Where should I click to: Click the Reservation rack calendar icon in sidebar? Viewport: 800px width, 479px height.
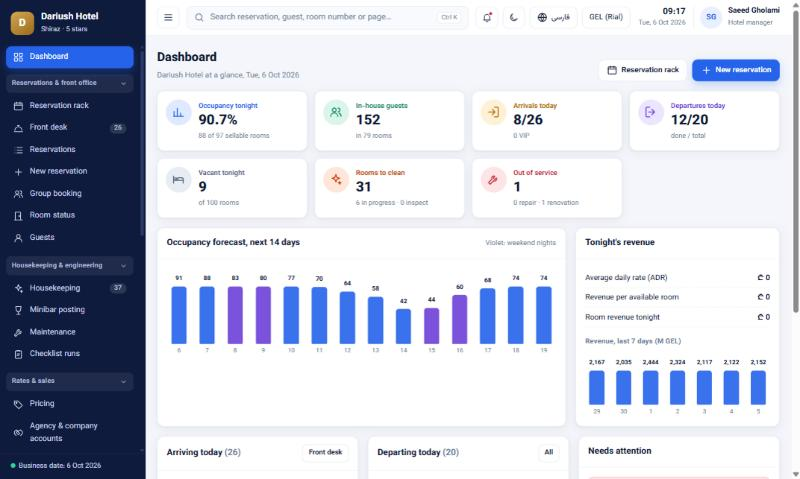[18, 106]
